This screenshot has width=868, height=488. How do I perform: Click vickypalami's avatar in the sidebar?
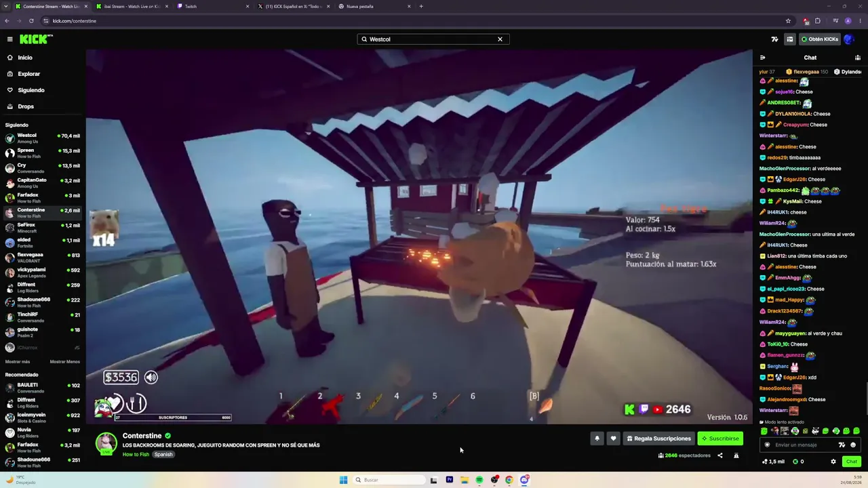tap(9, 272)
